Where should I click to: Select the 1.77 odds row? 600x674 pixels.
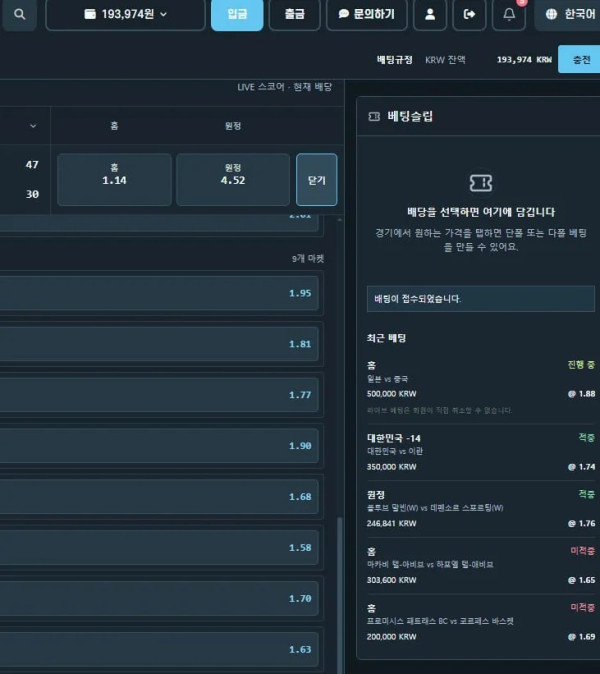tap(159, 395)
